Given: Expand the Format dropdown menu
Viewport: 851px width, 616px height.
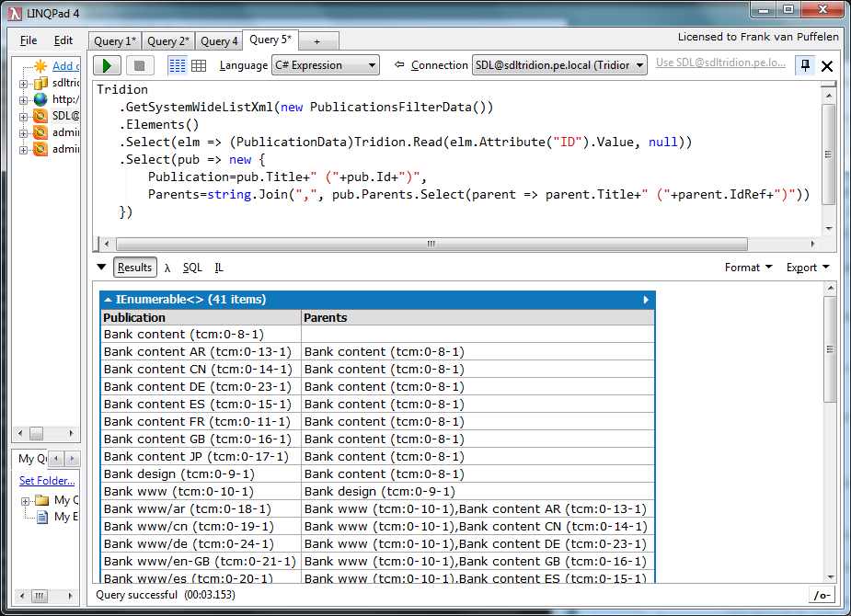Looking at the screenshot, I should tap(748, 268).
